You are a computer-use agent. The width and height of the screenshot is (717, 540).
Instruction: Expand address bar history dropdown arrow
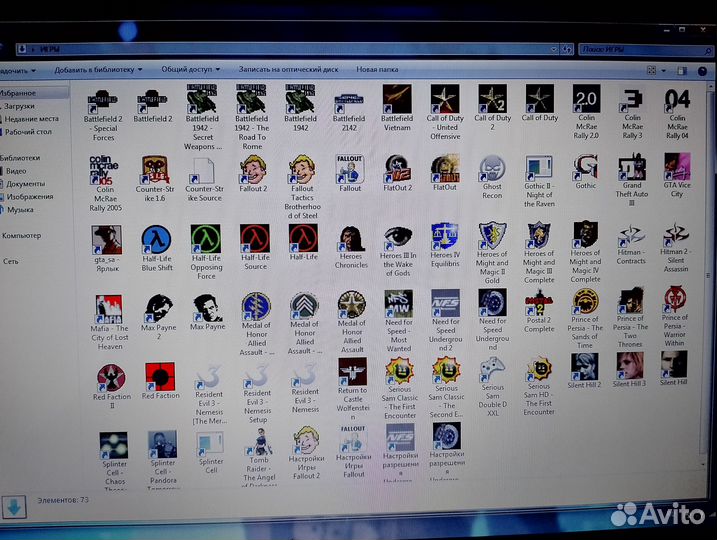[554, 49]
